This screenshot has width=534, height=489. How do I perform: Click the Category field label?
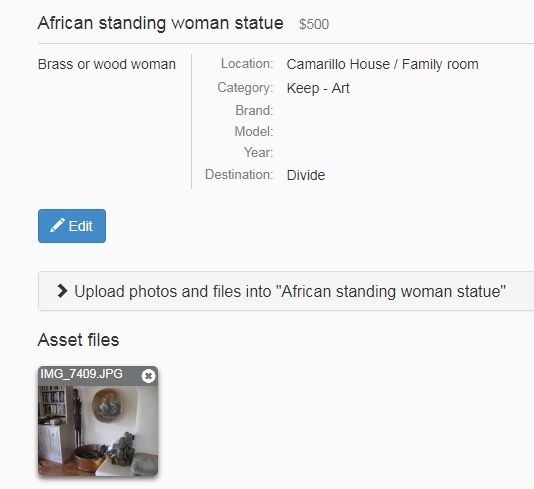tap(245, 88)
